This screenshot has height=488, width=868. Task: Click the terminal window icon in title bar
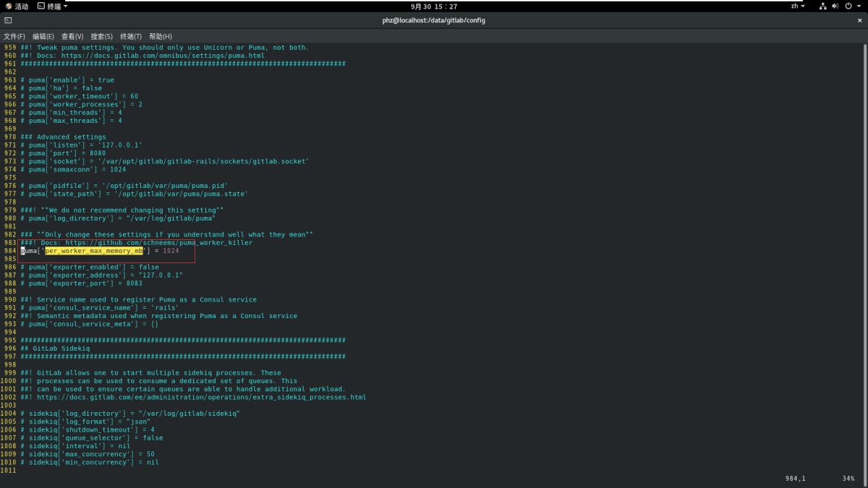[8, 20]
